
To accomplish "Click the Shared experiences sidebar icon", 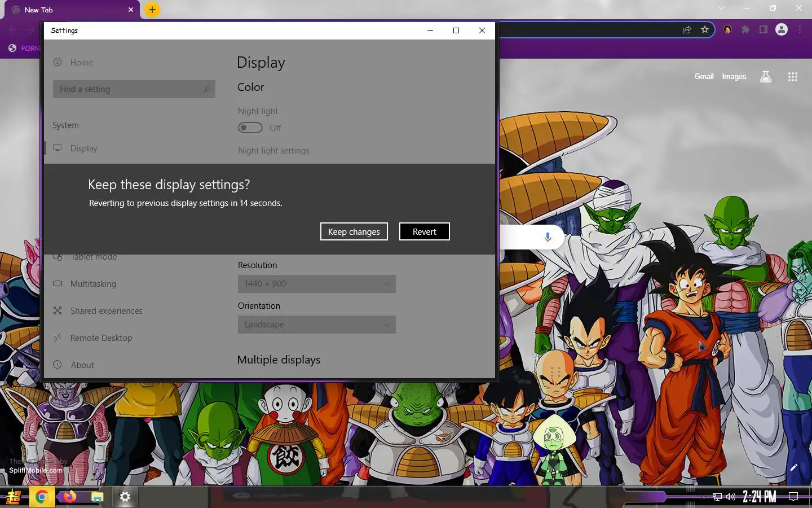I will (x=58, y=310).
